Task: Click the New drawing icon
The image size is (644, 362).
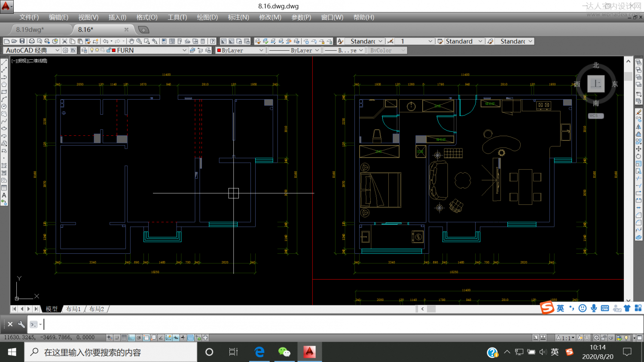Action: click(x=6, y=41)
